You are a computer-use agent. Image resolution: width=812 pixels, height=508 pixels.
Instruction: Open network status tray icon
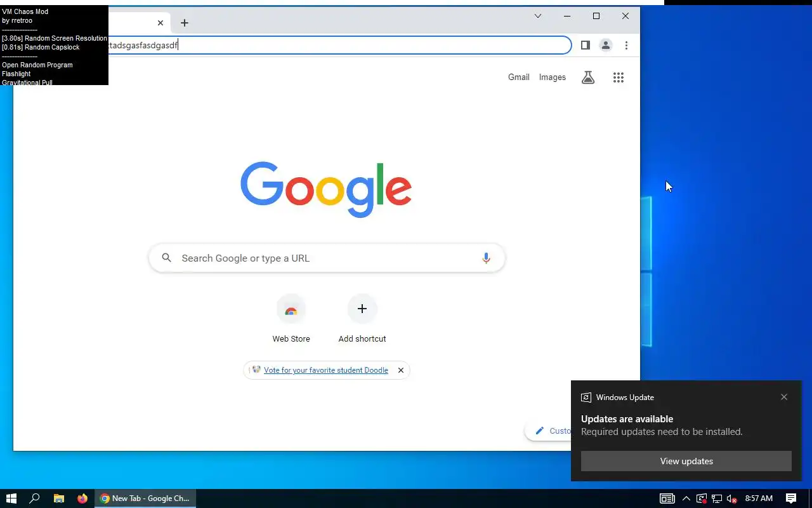point(717,498)
